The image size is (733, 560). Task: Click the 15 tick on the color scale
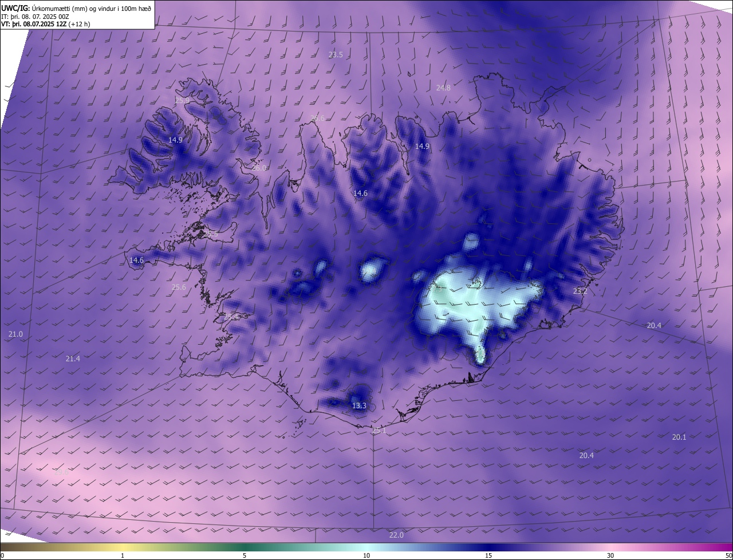click(488, 556)
